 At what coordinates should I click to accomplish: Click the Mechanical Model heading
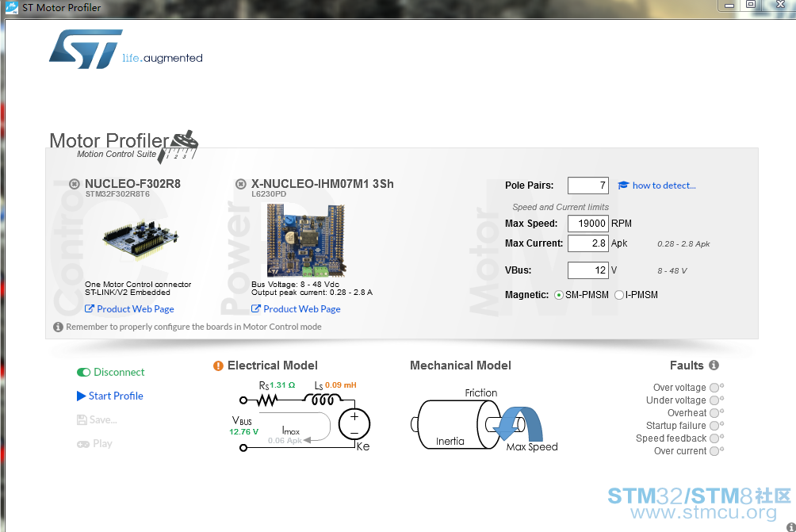(x=461, y=366)
